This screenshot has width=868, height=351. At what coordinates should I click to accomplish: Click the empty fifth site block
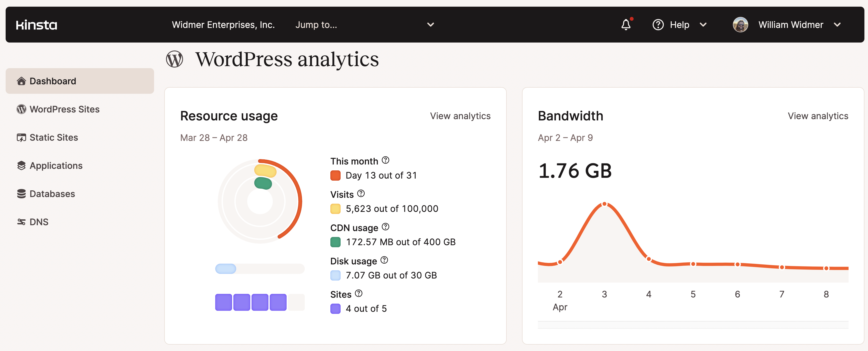[x=296, y=302]
